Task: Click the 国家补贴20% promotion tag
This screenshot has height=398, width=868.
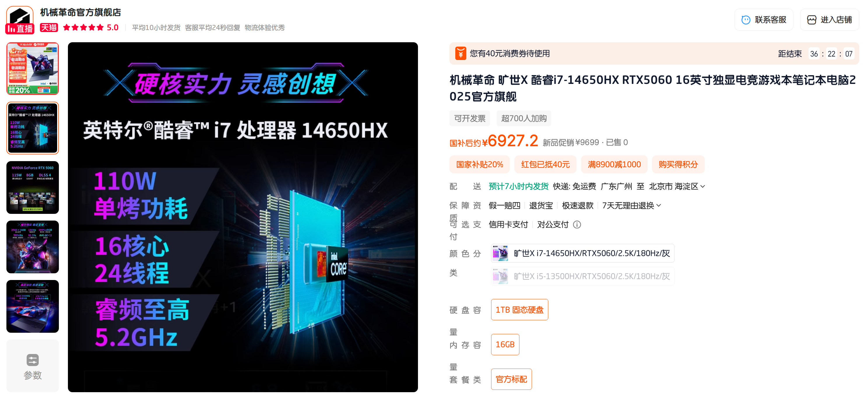Action: (x=479, y=164)
